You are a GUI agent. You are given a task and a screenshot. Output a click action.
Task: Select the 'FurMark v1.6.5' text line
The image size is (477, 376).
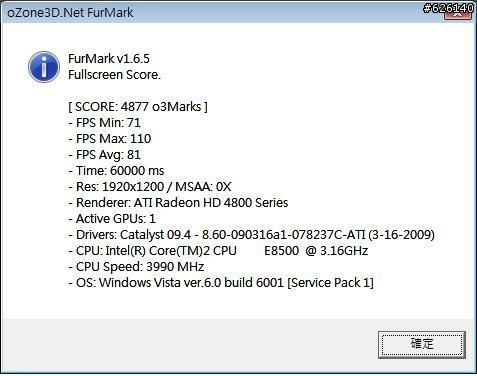[109, 59]
